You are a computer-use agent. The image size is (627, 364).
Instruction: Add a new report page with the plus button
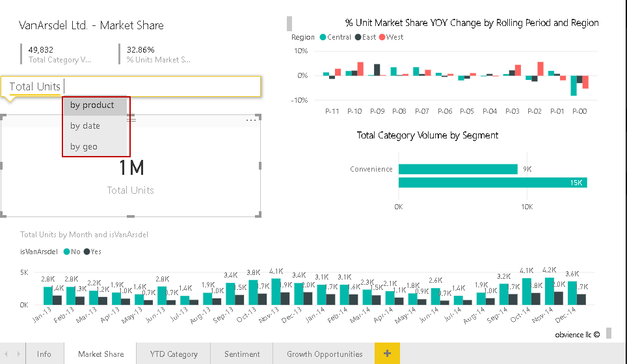point(387,354)
